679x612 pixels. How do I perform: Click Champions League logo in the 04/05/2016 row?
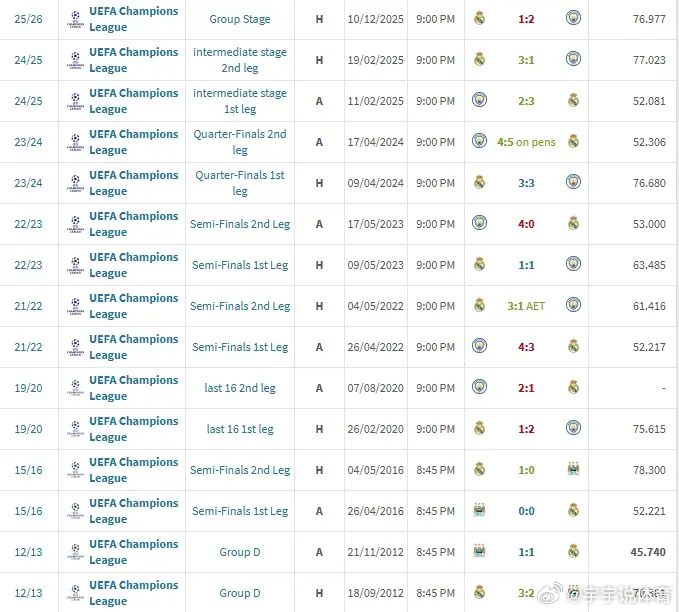pyautogui.click(x=75, y=470)
